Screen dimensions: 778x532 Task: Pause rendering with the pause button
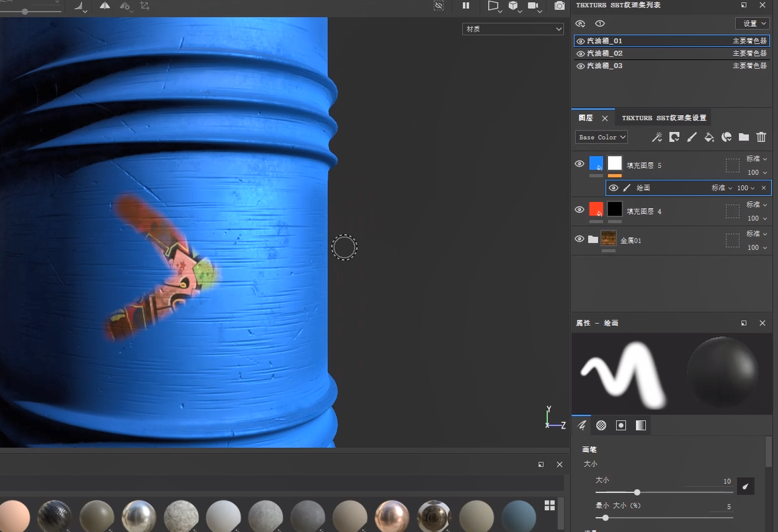pos(466,6)
